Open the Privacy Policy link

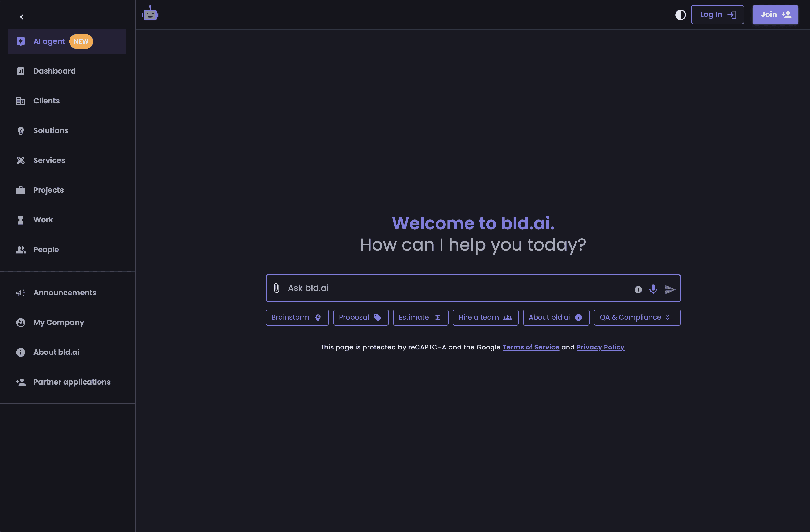600,348
